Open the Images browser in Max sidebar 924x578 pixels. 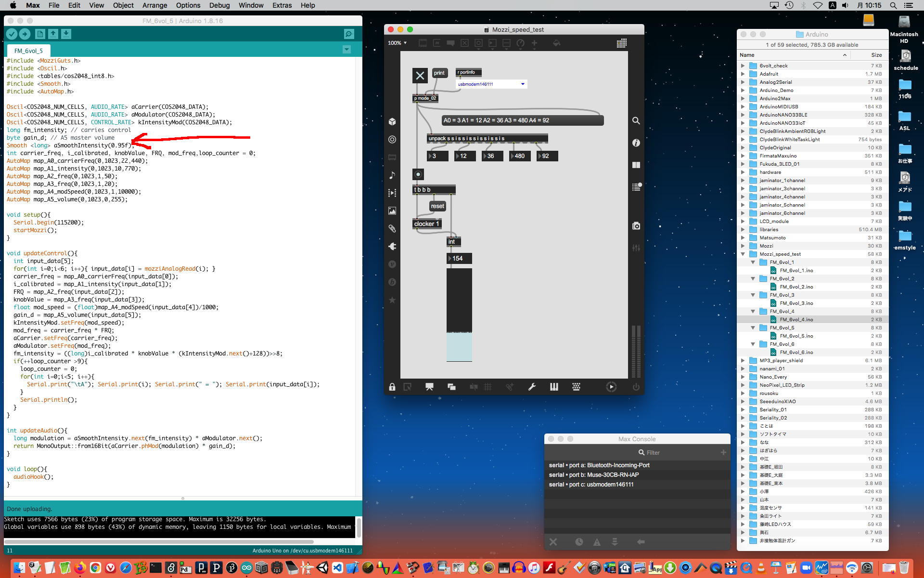[x=392, y=210]
